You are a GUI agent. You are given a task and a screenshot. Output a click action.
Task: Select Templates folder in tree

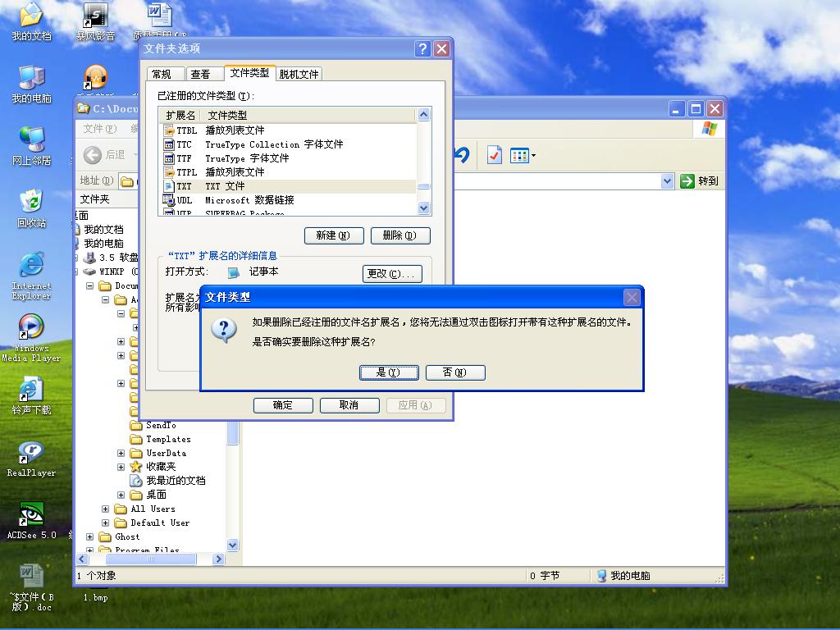click(x=160, y=439)
